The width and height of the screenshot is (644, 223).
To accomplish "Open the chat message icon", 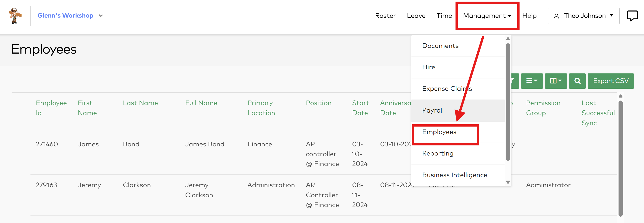I will pyautogui.click(x=632, y=16).
